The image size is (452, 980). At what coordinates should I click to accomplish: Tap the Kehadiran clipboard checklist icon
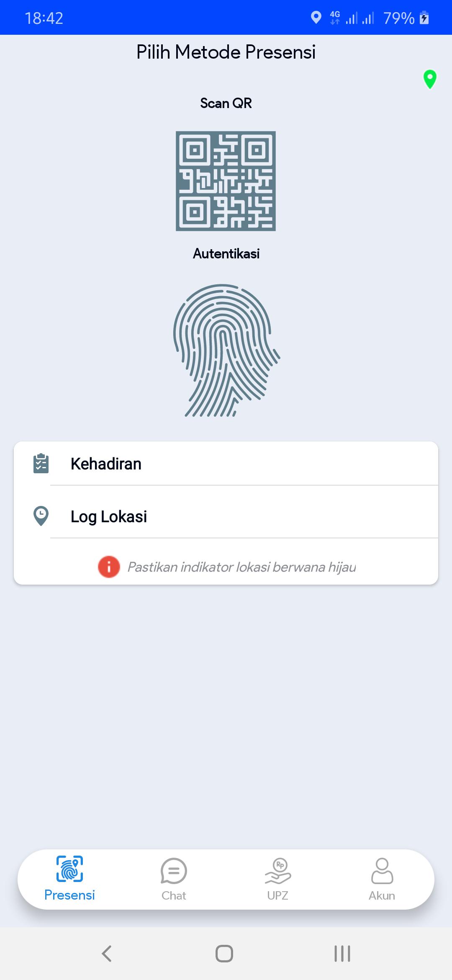tap(41, 464)
